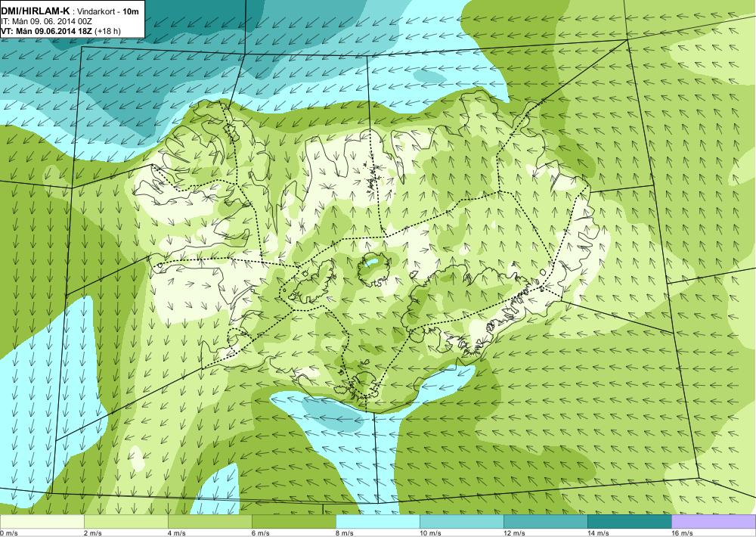Click the '14 m/s' legend label
This screenshot has height=537, width=756.
598,533
